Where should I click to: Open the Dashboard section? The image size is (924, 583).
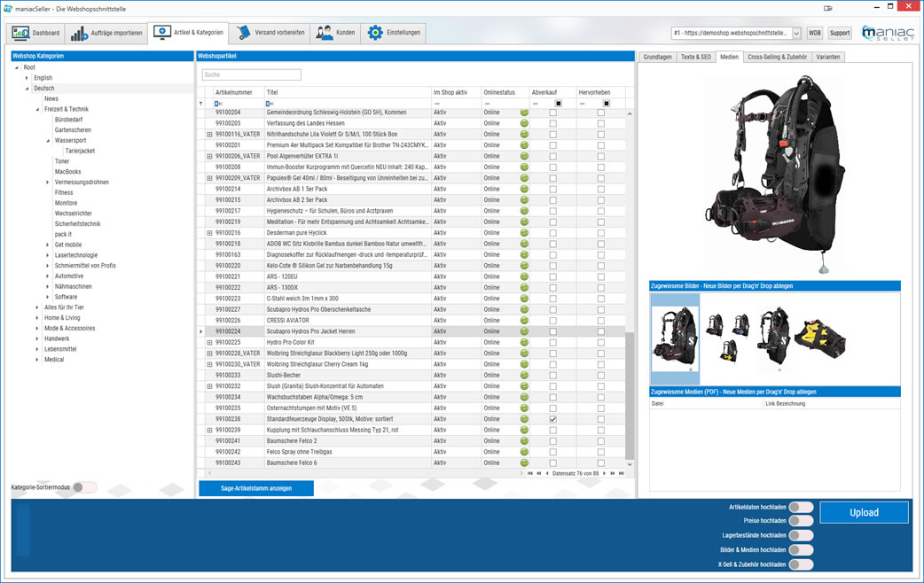click(36, 33)
